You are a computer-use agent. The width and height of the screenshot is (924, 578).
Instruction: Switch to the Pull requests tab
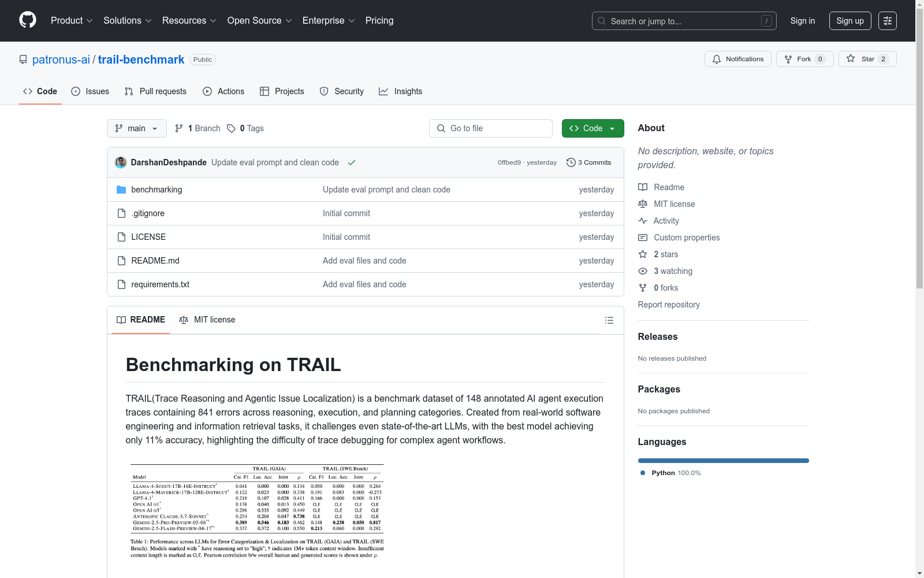point(155,91)
